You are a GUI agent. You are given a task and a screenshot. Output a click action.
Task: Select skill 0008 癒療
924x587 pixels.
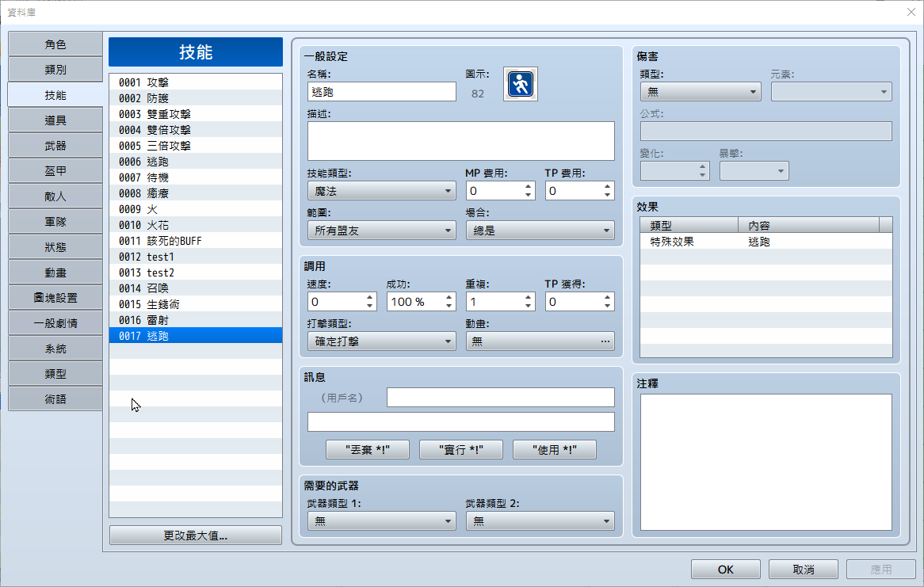pyautogui.click(x=196, y=193)
